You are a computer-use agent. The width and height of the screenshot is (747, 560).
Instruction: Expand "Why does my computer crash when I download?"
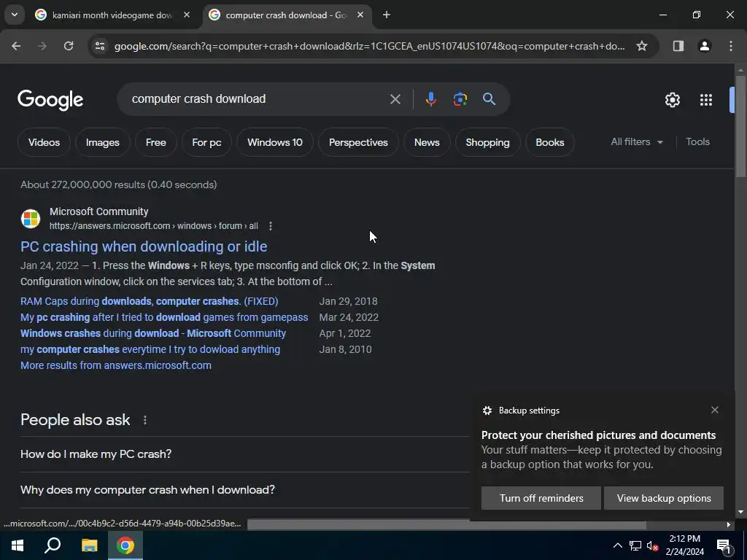pyautogui.click(x=245, y=490)
